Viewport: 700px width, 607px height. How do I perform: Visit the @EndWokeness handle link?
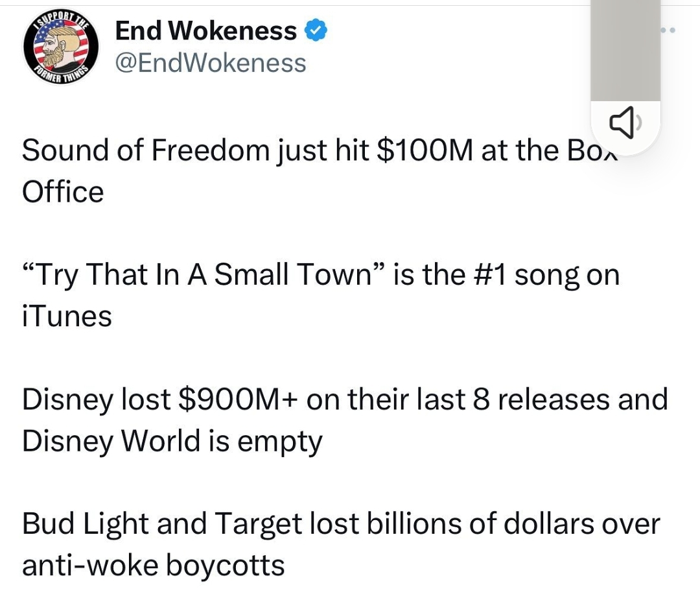coord(211,63)
